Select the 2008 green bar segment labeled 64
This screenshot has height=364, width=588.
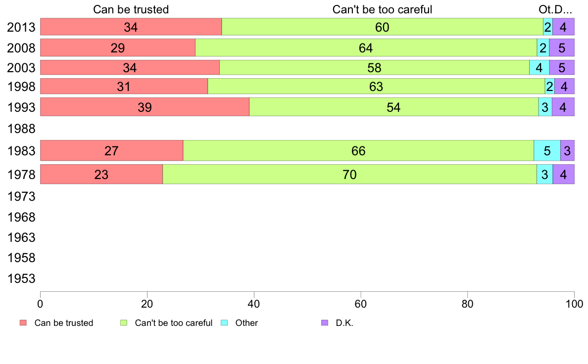[x=366, y=48]
